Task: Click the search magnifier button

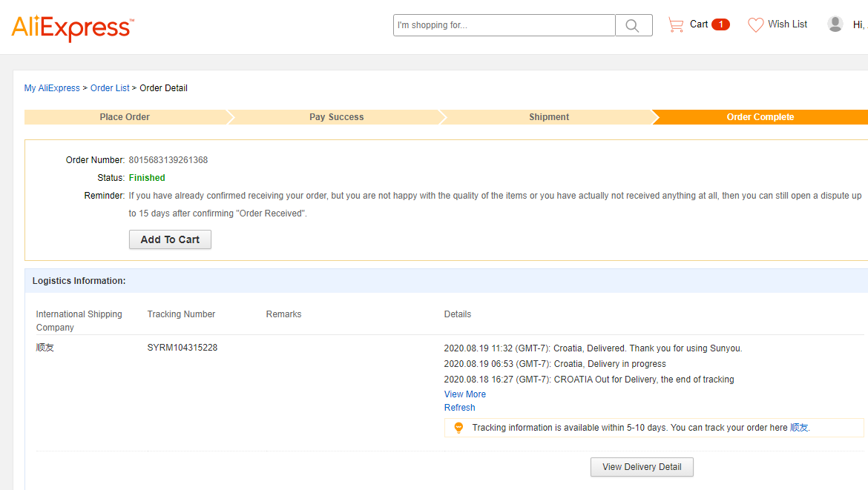Action: pyautogui.click(x=634, y=25)
